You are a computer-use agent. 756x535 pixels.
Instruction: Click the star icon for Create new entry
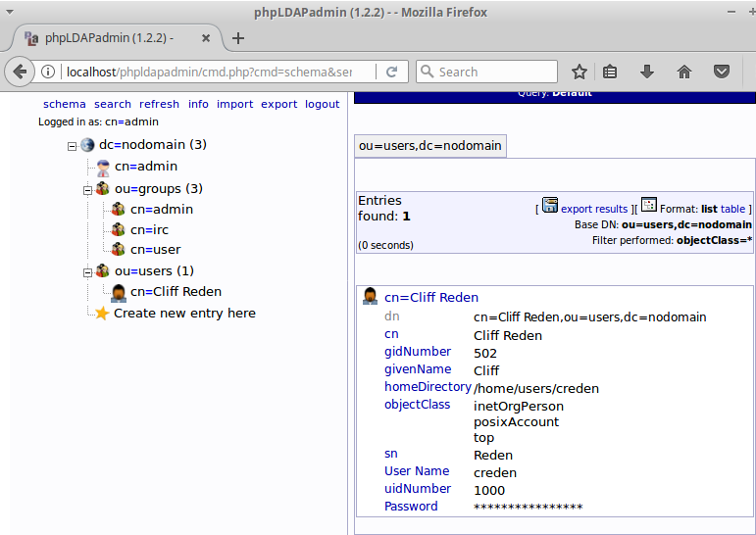pyautogui.click(x=102, y=314)
